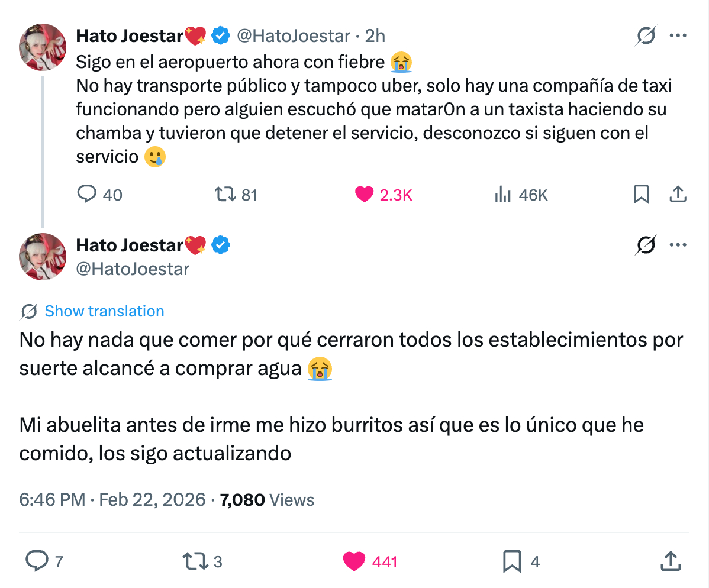
Task: Open the more options menu on first tweet
Action: click(x=677, y=37)
